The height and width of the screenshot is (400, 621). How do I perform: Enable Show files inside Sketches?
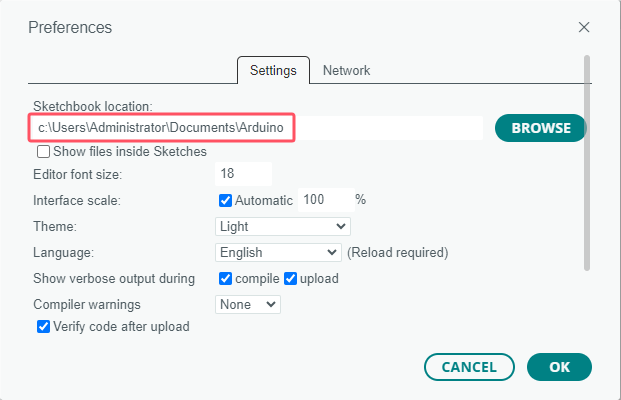pos(43,152)
